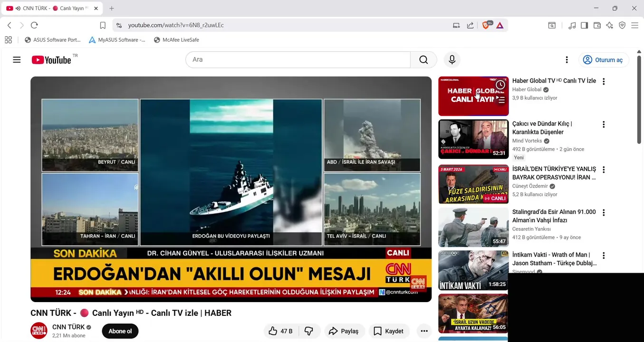The width and height of the screenshot is (644, 342).
Task: Open YouTube settings three-dot menu
Action: 567,60
